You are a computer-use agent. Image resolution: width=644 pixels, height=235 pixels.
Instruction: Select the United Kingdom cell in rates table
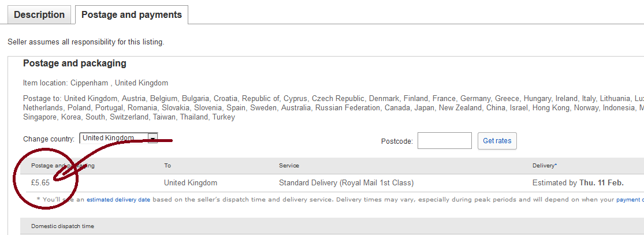(191, 183)
